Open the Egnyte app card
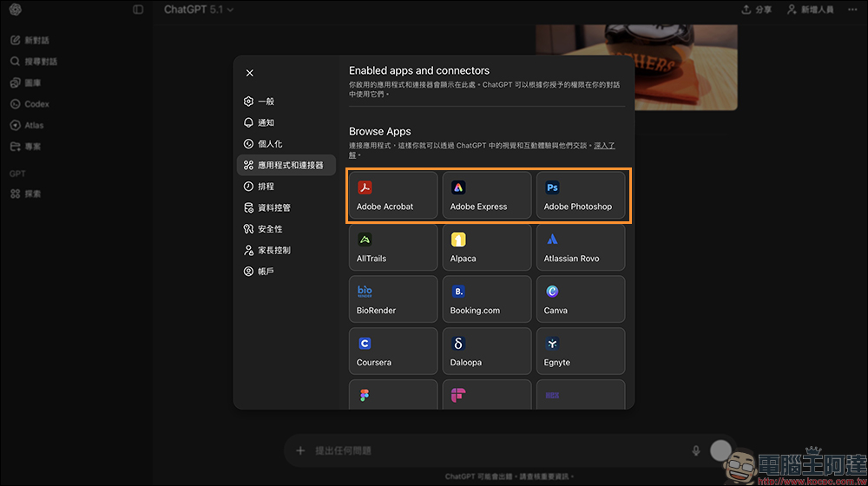 pos(581,351)
